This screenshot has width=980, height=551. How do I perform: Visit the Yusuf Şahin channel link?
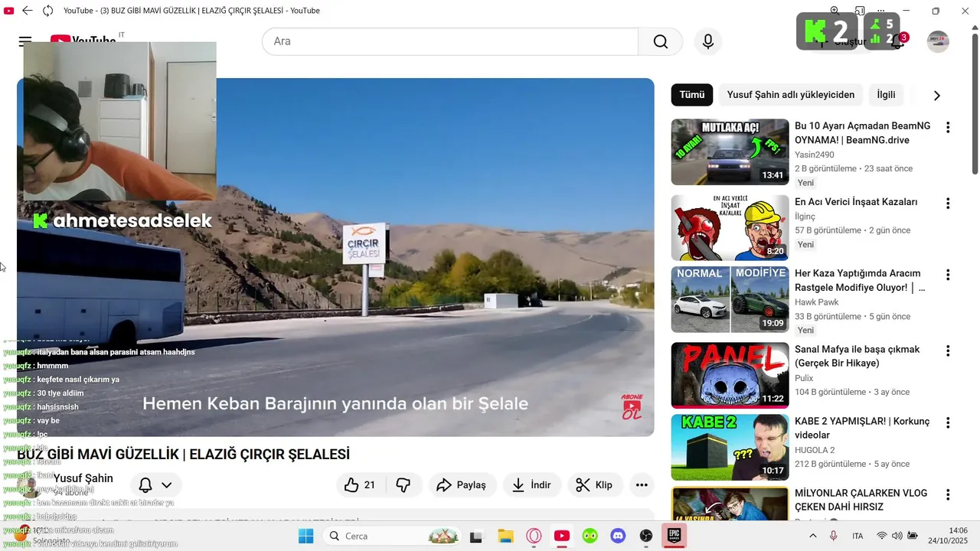click(83, 478)
